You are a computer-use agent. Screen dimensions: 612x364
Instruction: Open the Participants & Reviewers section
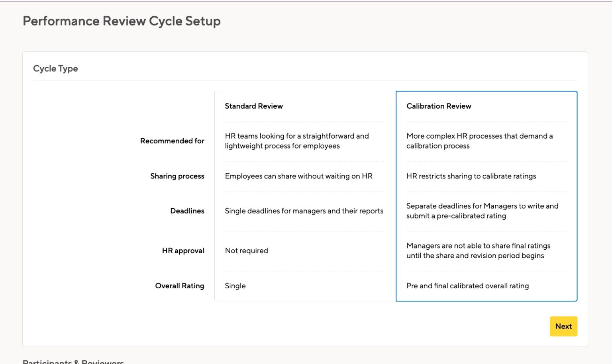coord(73,361)
